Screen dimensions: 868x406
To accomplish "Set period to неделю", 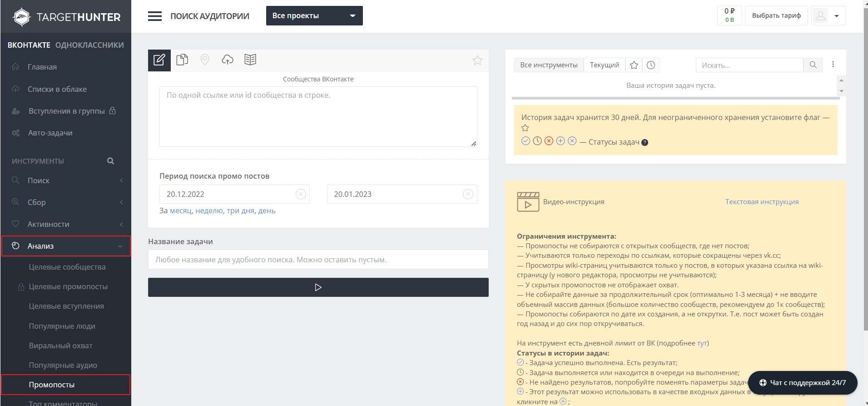I will 209,211.
